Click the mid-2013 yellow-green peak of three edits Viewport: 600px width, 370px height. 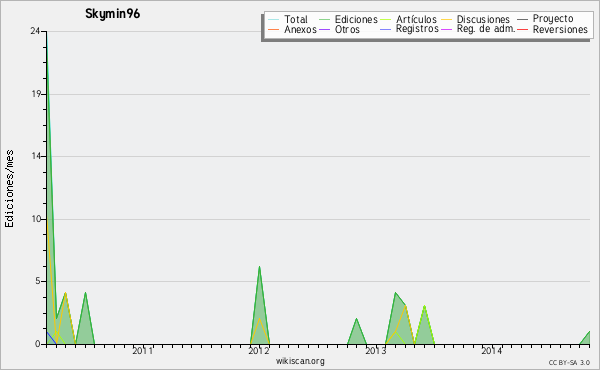424,306
